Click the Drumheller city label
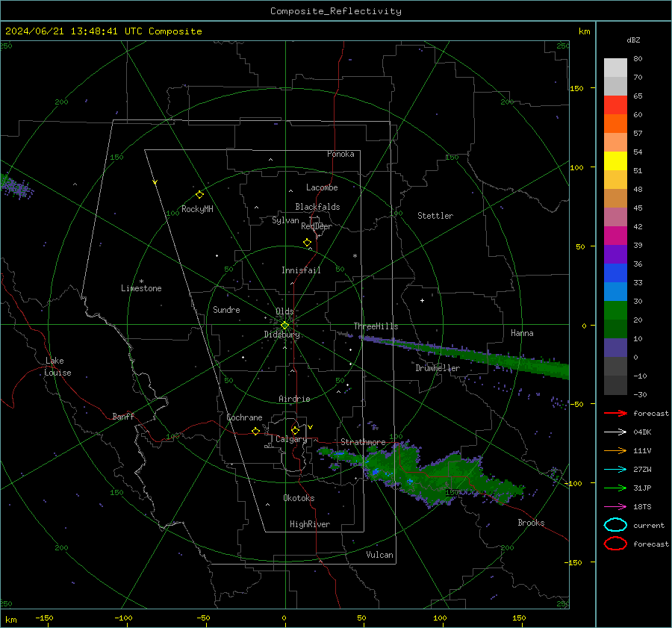 click(x=438, y=368)
